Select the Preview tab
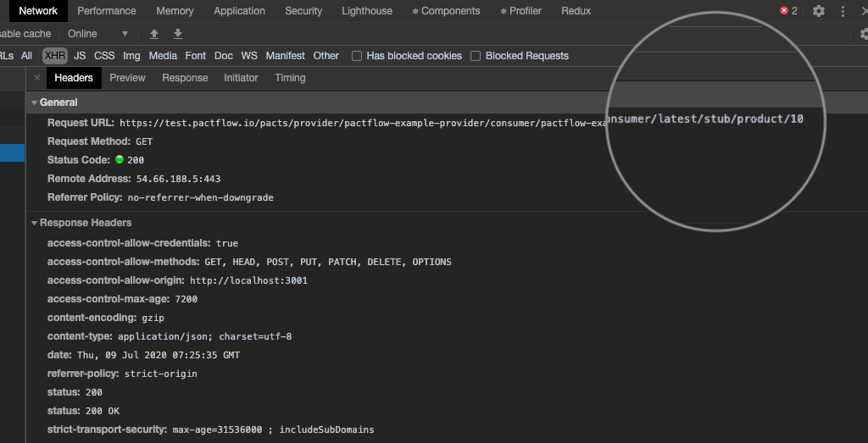Viewport: 868px width, 443px height. point(127,78)
